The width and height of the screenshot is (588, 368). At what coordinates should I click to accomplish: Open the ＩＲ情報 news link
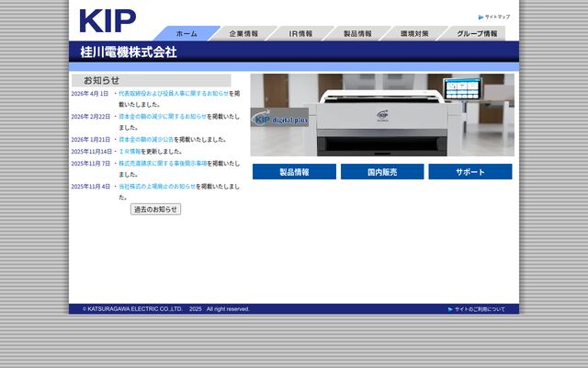[x=130, y=152]
